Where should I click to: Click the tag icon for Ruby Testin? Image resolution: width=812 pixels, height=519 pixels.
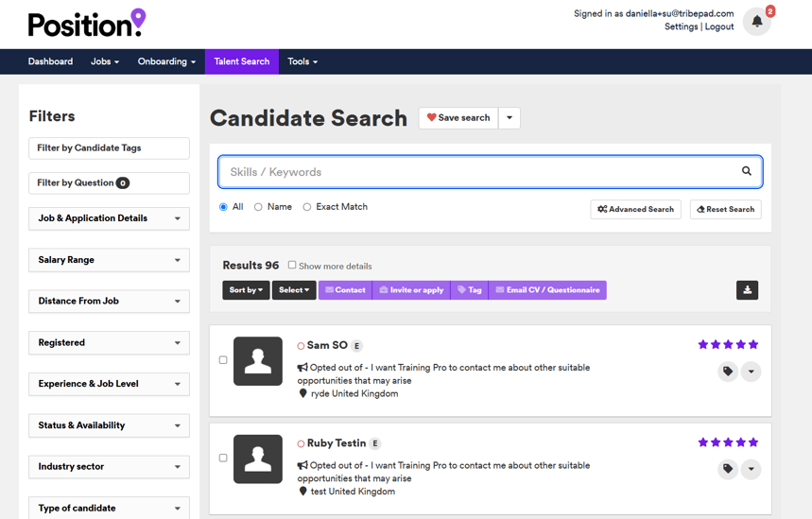728,469
